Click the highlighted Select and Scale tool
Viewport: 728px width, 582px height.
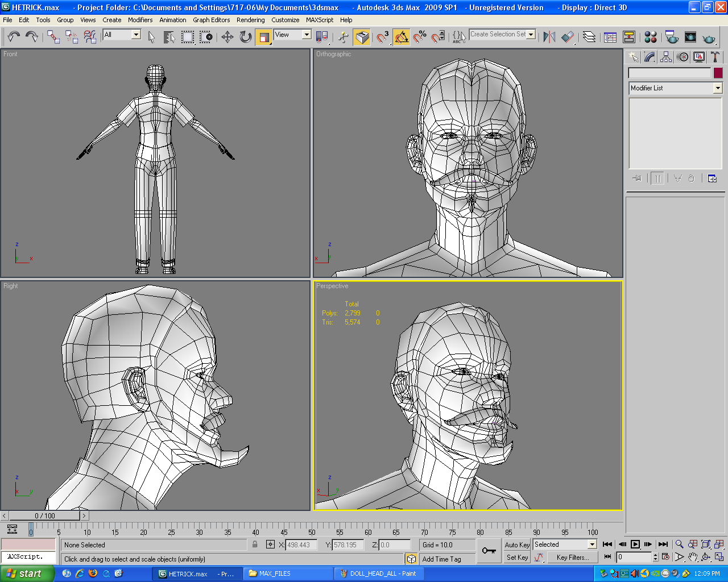(264, 37)
